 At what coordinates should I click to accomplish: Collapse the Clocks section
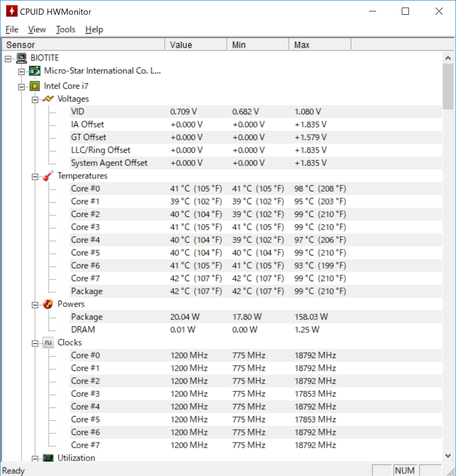(35, 343)
